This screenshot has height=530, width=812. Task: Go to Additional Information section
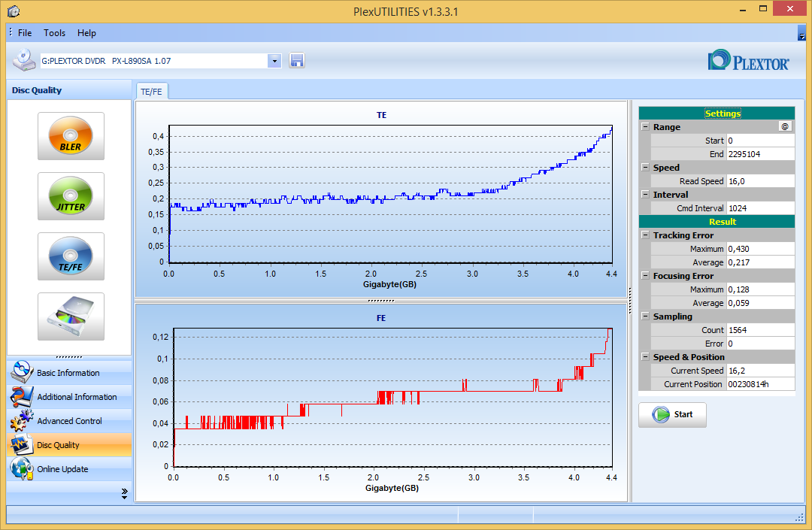pyautogui.click(x=69, y=396)
